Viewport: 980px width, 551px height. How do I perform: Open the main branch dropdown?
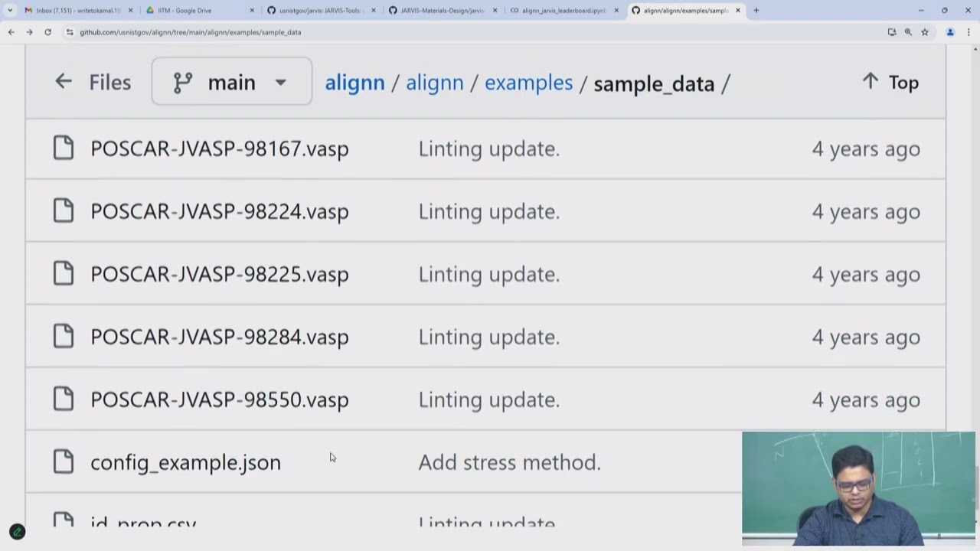coord(232,81)
